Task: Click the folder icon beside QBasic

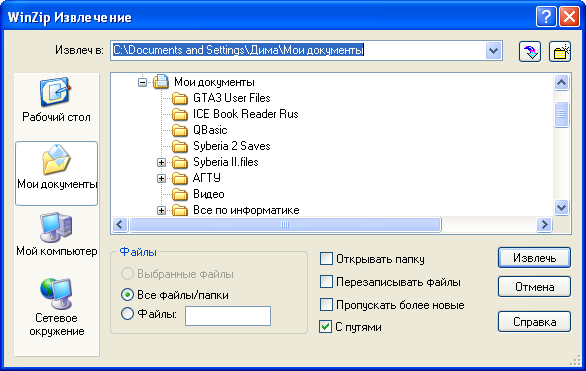Action: coord(180,130)
